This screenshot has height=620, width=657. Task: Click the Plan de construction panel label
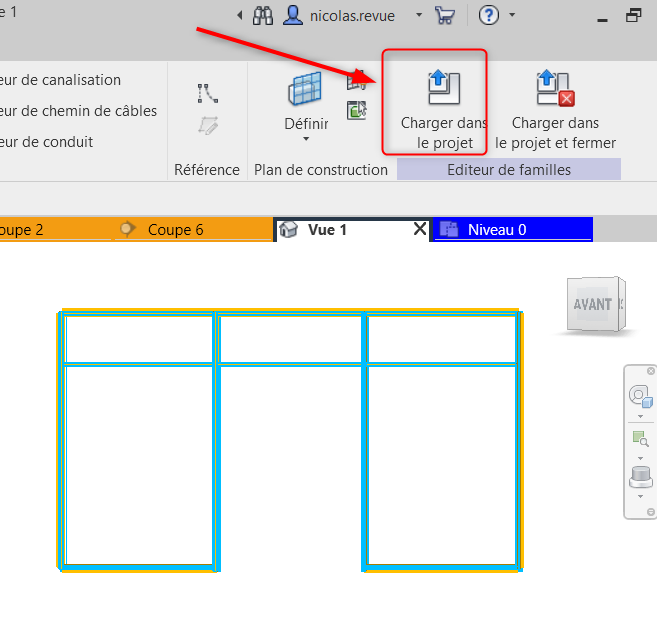[x=321, y=170]
